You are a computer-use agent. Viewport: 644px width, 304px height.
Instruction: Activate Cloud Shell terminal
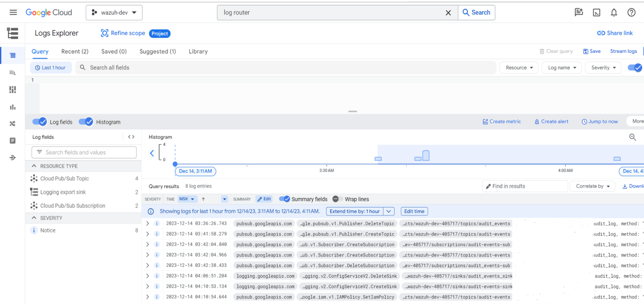tap(597, 13)
